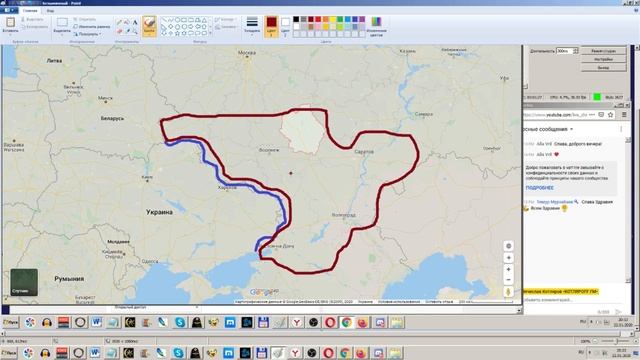Open the Повернуть rotate dropdown
The height and width of the screenshot is (360, 640).
click(x=88, y=34)
